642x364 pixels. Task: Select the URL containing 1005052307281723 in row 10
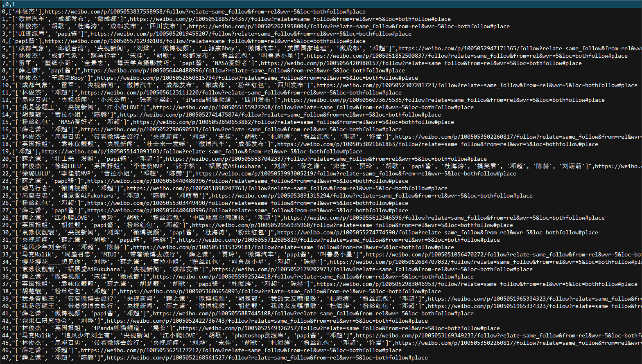coord(477,85)
